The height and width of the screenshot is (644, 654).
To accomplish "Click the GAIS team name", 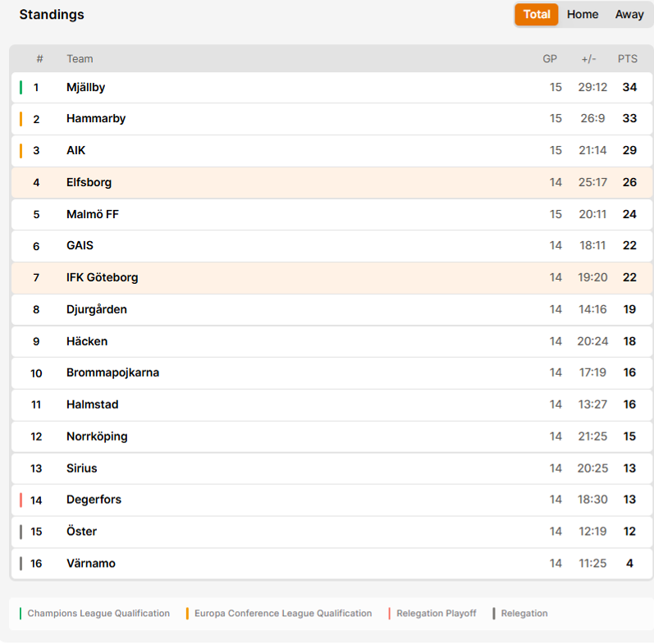I will click(80, 245).
